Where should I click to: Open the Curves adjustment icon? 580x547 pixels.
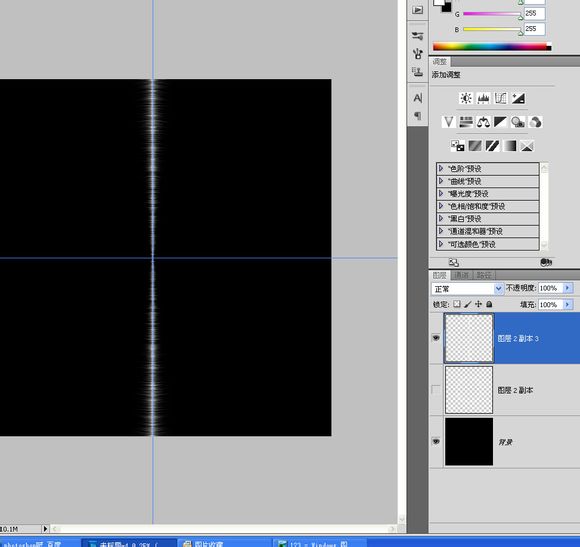coord(501,98)
